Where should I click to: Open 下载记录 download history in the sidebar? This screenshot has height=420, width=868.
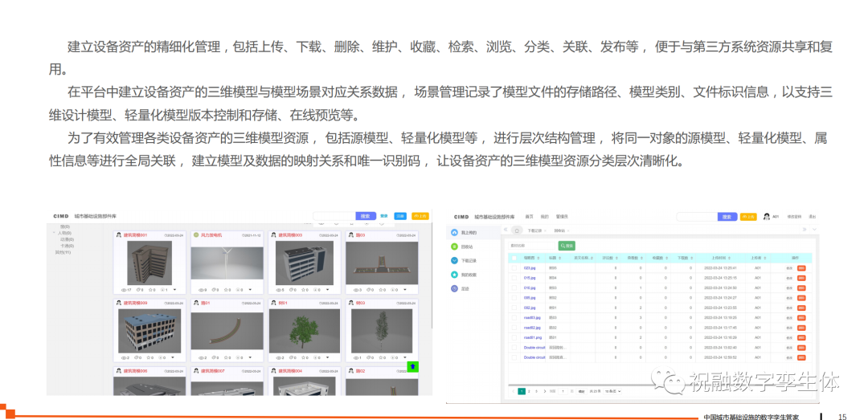click(454, 260)
